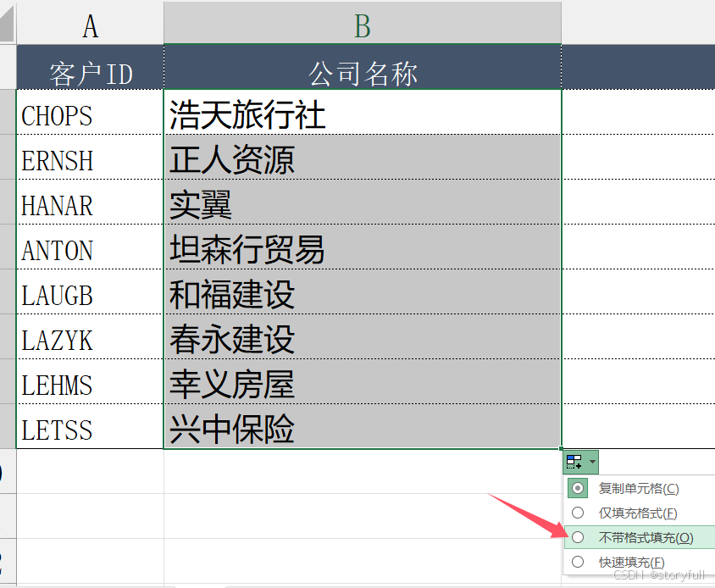The image size is (715, 588).
Task: Select column B header
Action: click(x=363, y=23)
